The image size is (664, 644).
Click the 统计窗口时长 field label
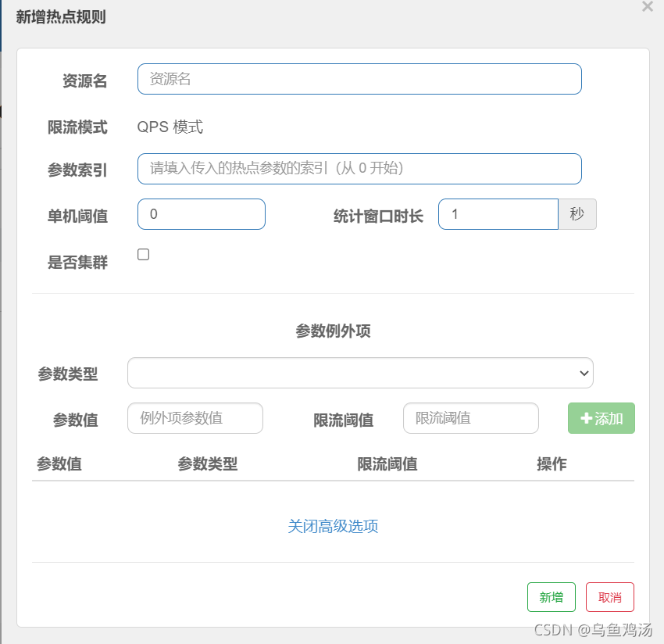(x=379, y=216)
